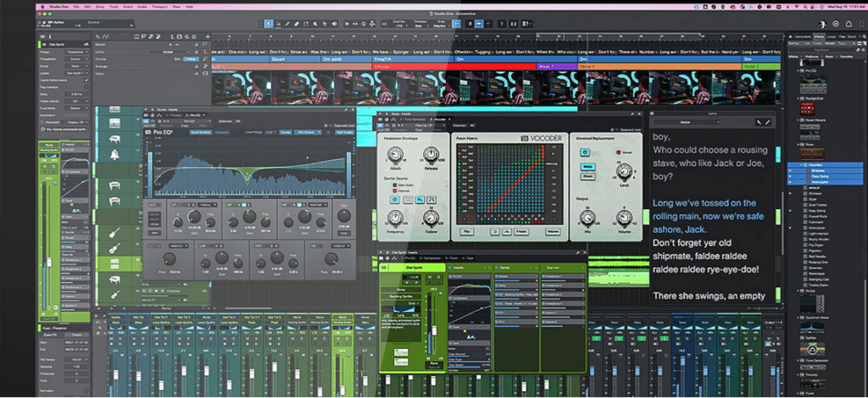Click the Video track film icon

205,74
